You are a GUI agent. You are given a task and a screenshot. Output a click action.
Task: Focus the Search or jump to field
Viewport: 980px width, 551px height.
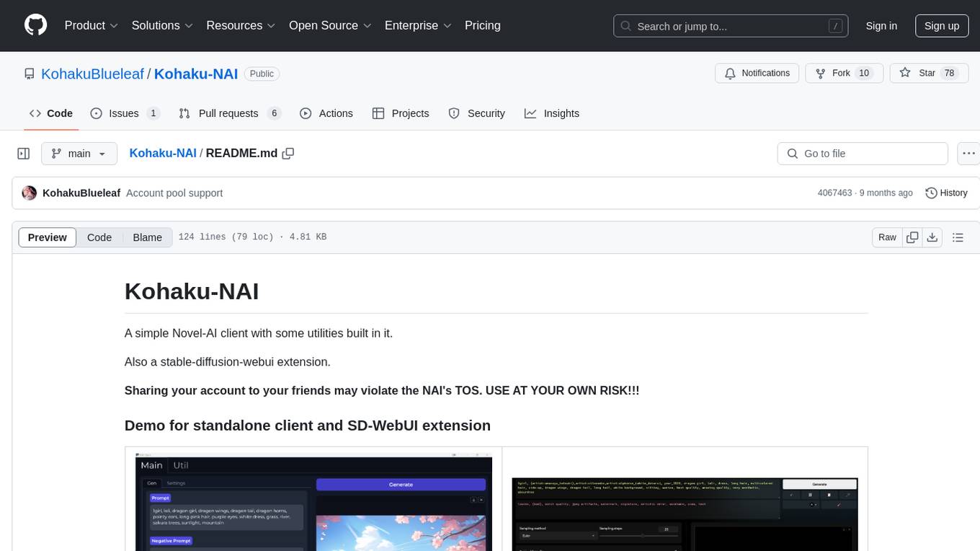pyautogui.click(x=730, y=26)
